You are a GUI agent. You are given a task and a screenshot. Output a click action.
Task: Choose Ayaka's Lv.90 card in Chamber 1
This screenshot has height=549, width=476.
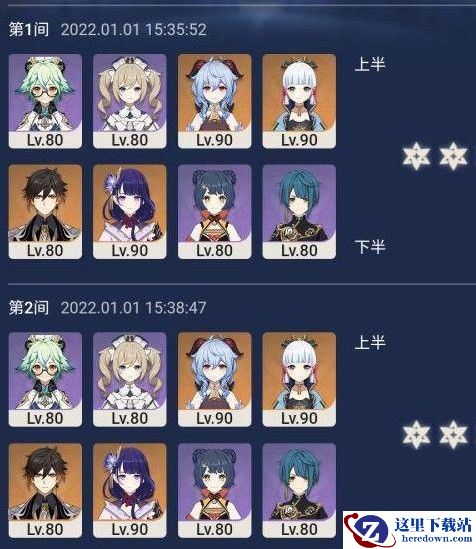(299, 101)
